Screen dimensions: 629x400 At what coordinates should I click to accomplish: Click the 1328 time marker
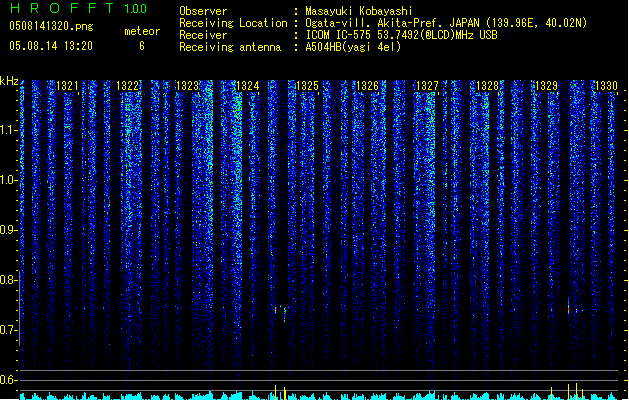point(487,86)
